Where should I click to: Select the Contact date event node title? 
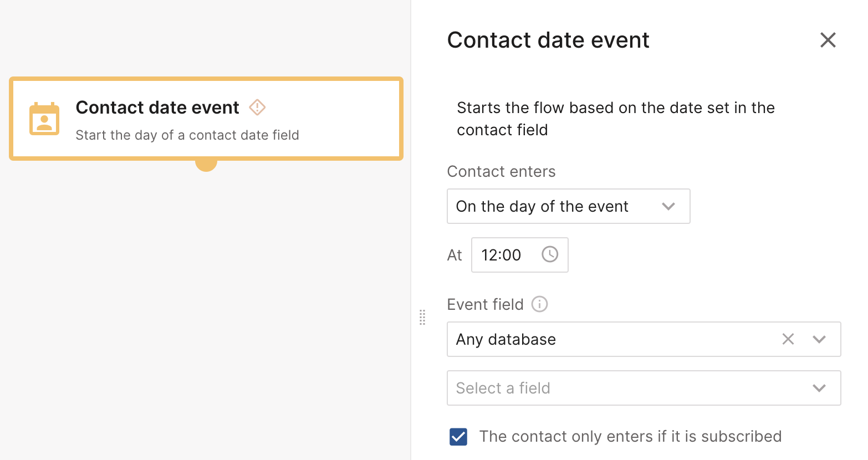point(157,107)
